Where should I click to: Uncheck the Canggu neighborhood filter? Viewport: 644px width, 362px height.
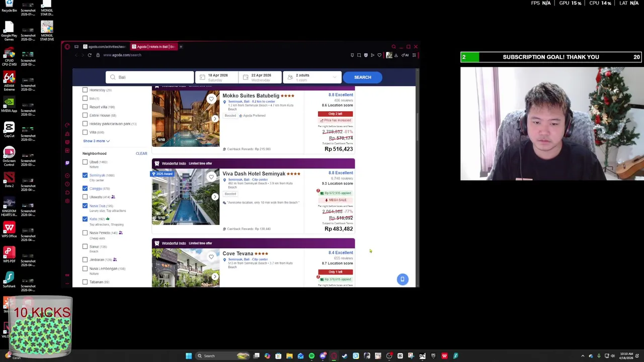click(85, 189)
